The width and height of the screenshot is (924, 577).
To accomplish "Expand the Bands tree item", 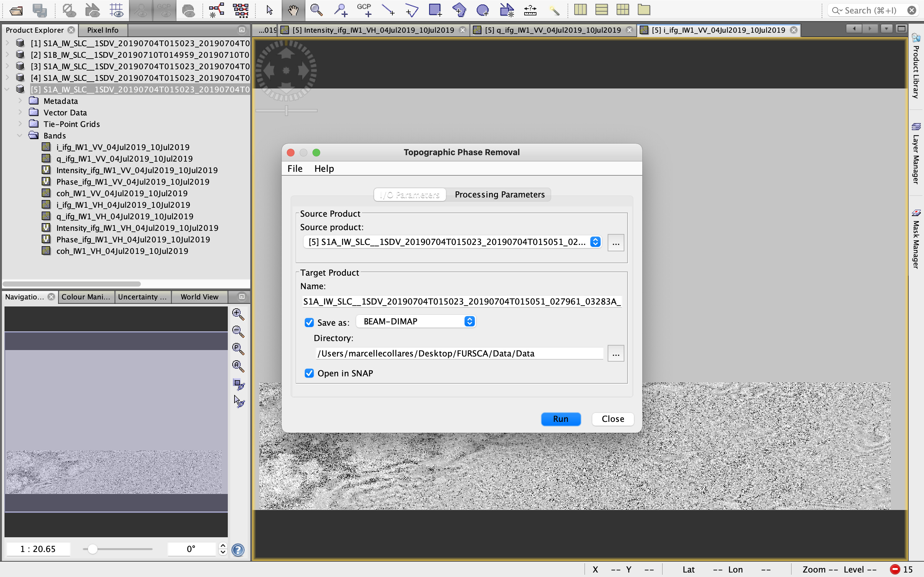I will click(x=20, y=135).
